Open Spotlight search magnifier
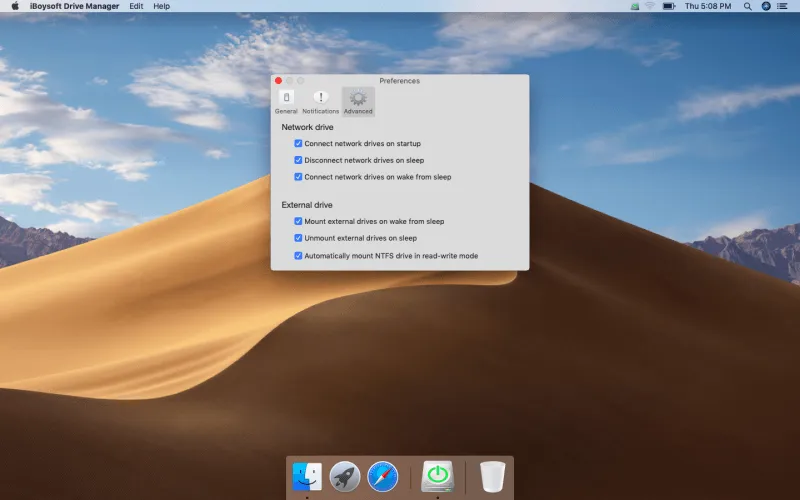This screenshot has width=800, height=500. tap(747, 6)
